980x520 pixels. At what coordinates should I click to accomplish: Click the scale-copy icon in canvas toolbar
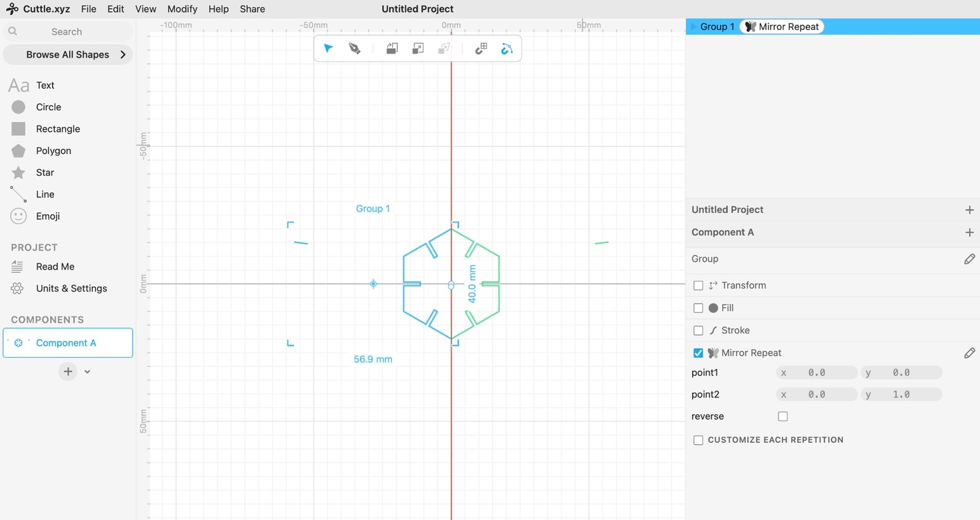click(x=418, y=48)
